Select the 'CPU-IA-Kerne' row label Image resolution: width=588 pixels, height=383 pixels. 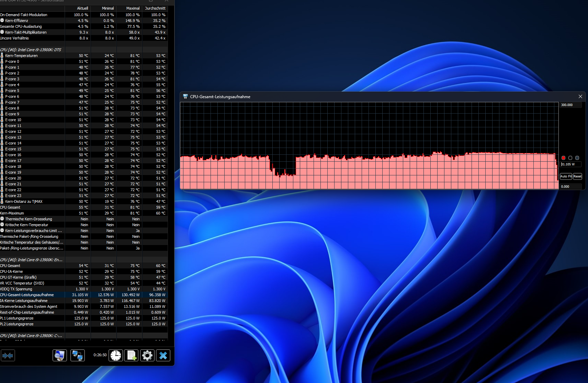[x=11, y=271]
